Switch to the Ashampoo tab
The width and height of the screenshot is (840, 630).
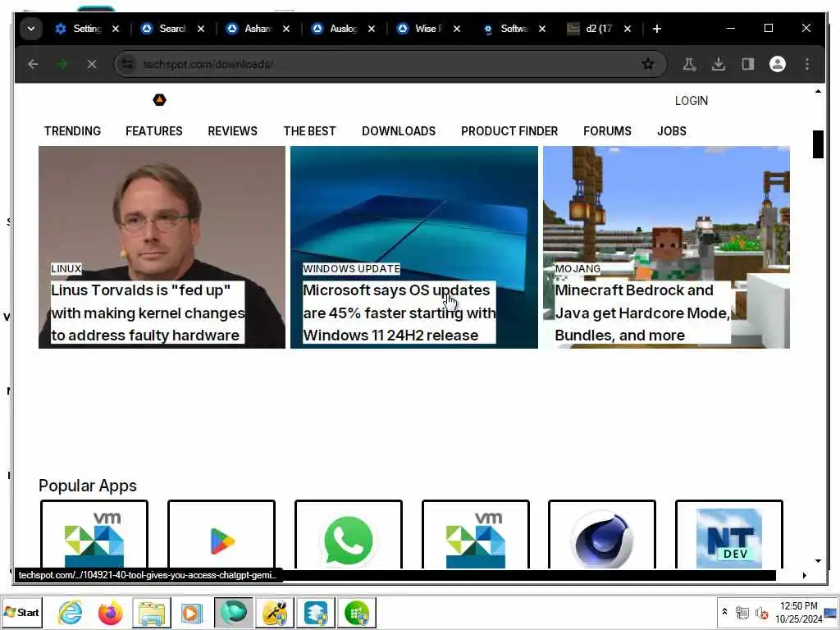[249, 29]
